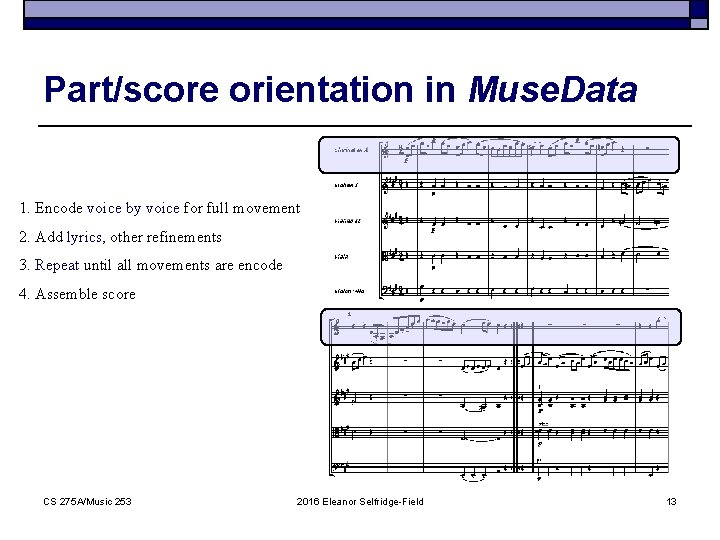The height and width of the screenshot is (540, 720).
Task: Select step 2 Add lyrics, other refinements
Action: click(120, 237)
